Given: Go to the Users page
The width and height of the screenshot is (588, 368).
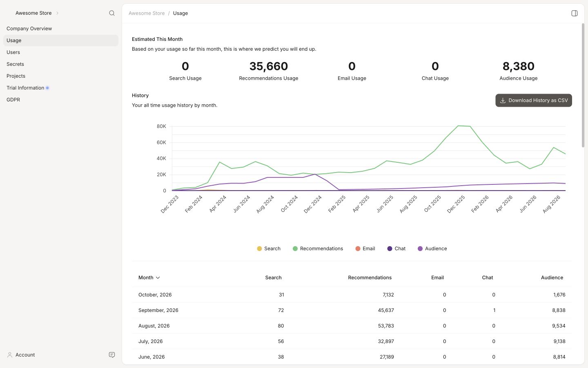Looking at the screenshot, I should point(61,52).
